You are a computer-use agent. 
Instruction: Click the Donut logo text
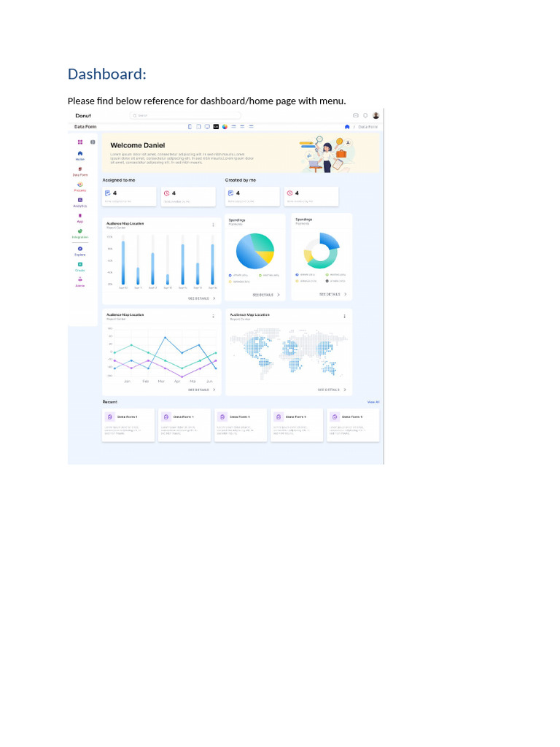click(83, 116)
